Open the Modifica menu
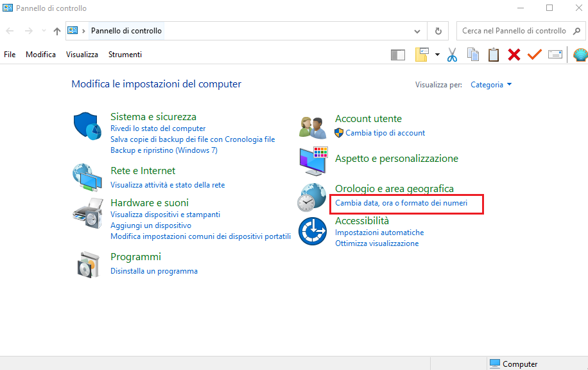The width and height of the screenshot is (588, 370). [40, 55]
